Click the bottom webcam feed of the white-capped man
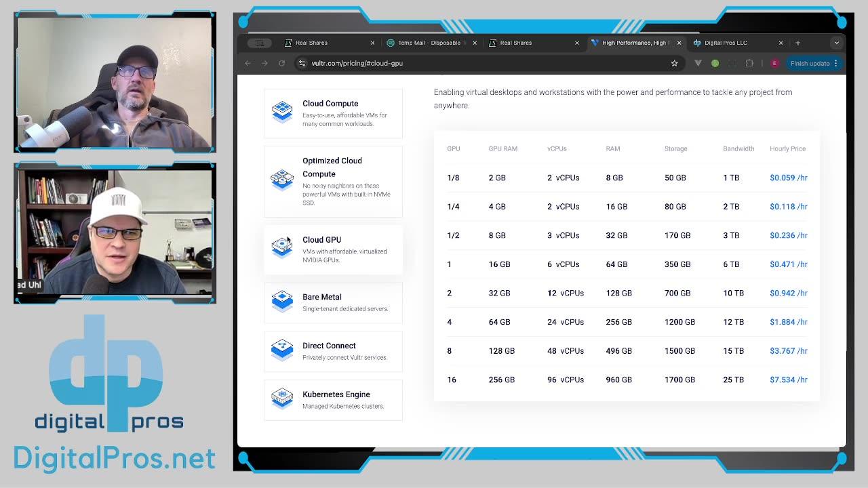 coord(115,232)
